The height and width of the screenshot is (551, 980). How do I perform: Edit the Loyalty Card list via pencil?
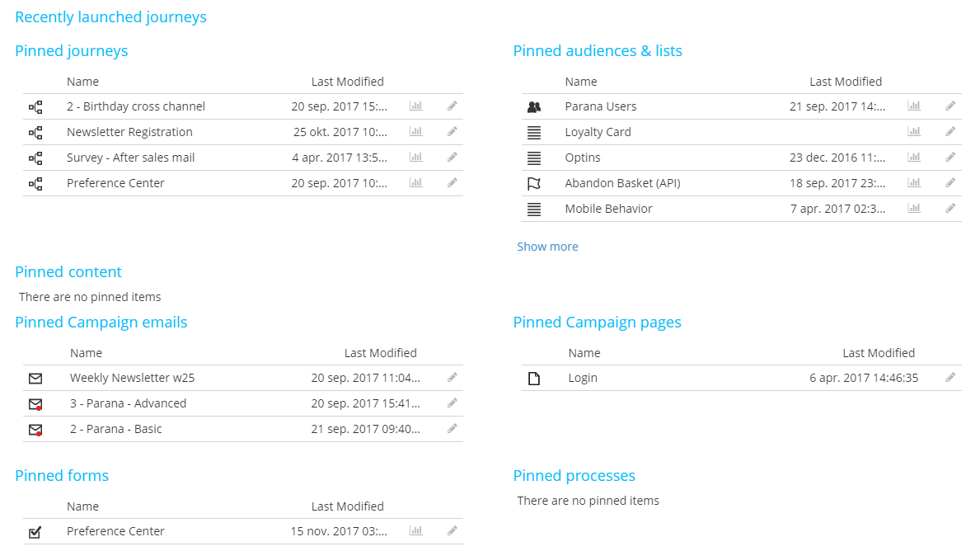click(x=950, y=132)
